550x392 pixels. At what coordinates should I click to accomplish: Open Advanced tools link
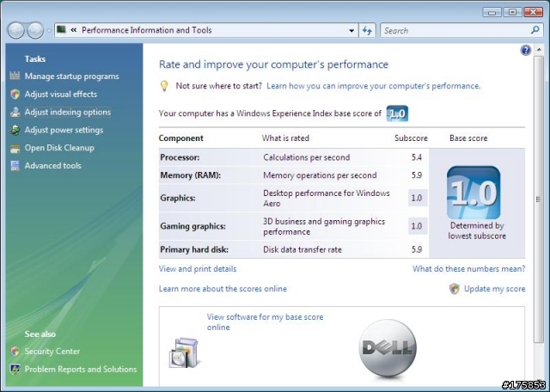tap(52, 166)
